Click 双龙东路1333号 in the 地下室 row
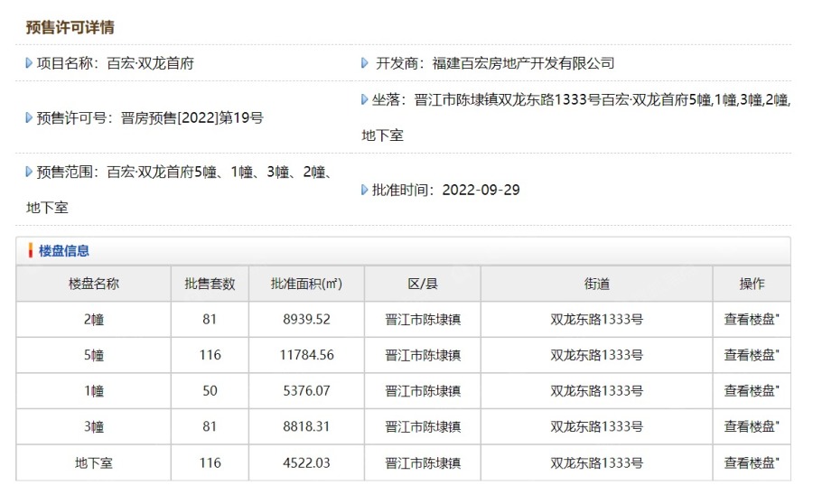This screenshot has width=813, height=504. pyautogui.click(x=597, y=462)
